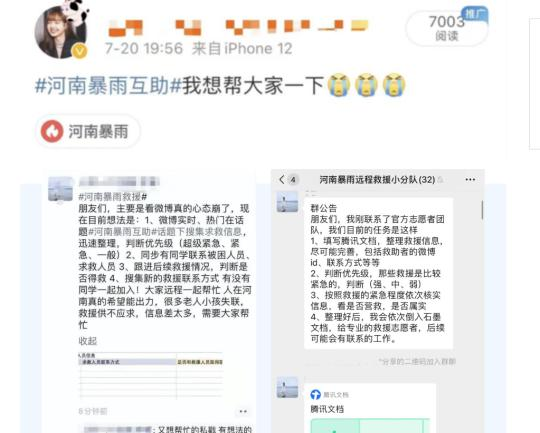This screenshot has width=540, height=433.
Task: Collapse the post with 收起
Action: (x=88, y=341)
